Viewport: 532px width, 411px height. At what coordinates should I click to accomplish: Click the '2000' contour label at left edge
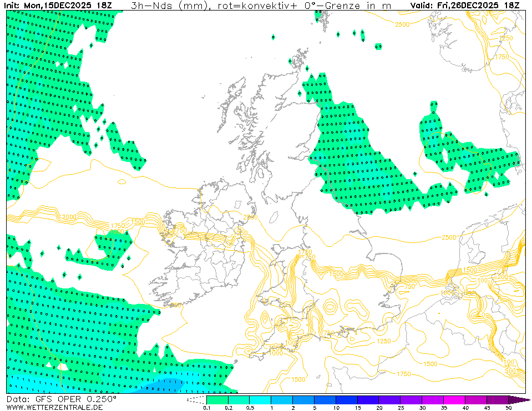pos(69,217)
